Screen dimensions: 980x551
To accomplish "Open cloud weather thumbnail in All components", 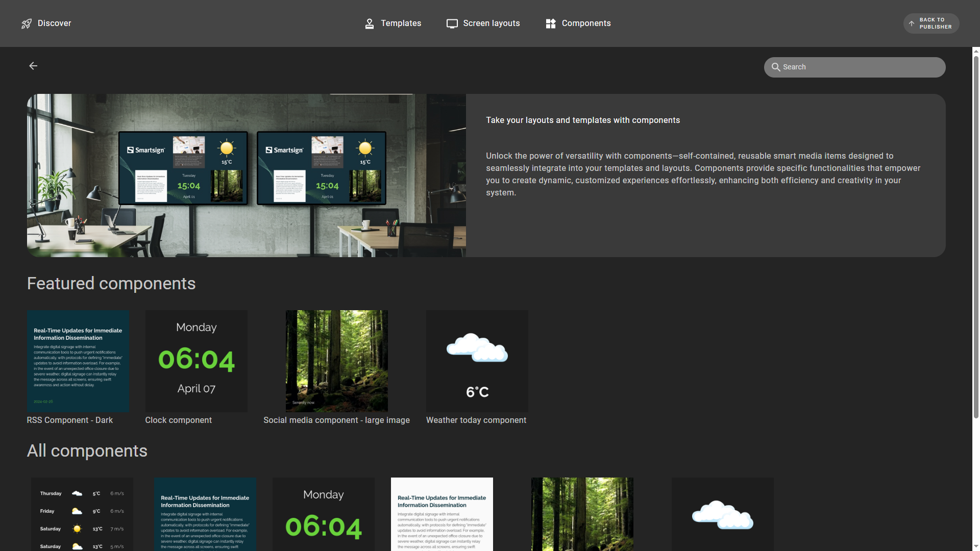I will (x=723, y=514).
